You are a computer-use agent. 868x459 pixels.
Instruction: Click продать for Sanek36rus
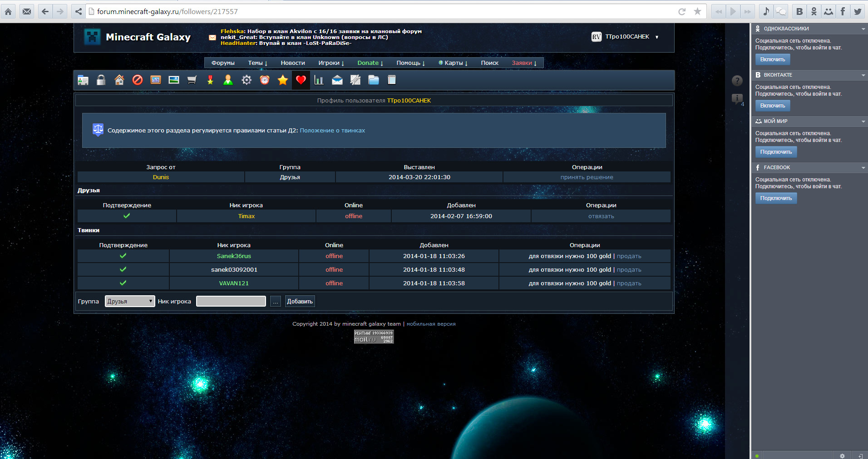click(629, 256)
